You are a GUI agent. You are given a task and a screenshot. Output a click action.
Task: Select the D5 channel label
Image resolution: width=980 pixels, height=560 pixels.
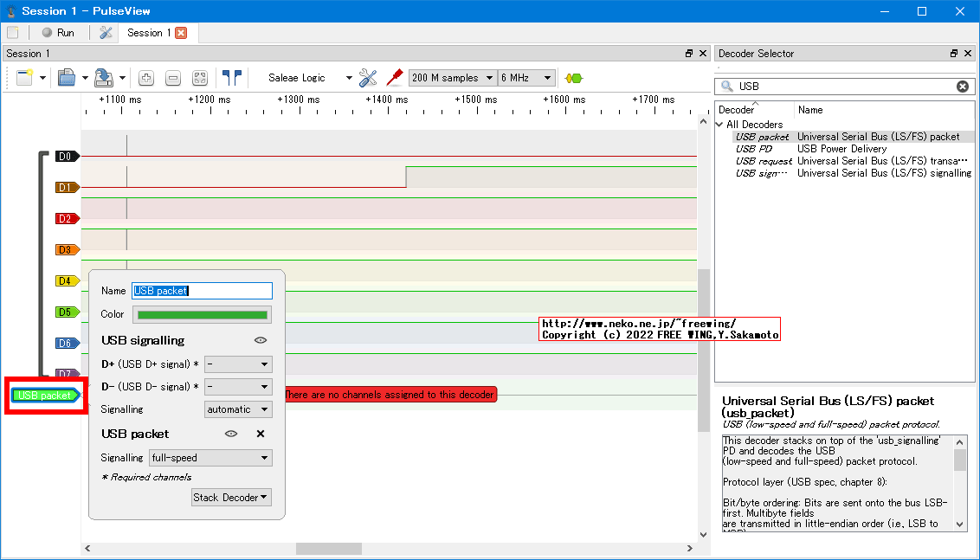67,312
